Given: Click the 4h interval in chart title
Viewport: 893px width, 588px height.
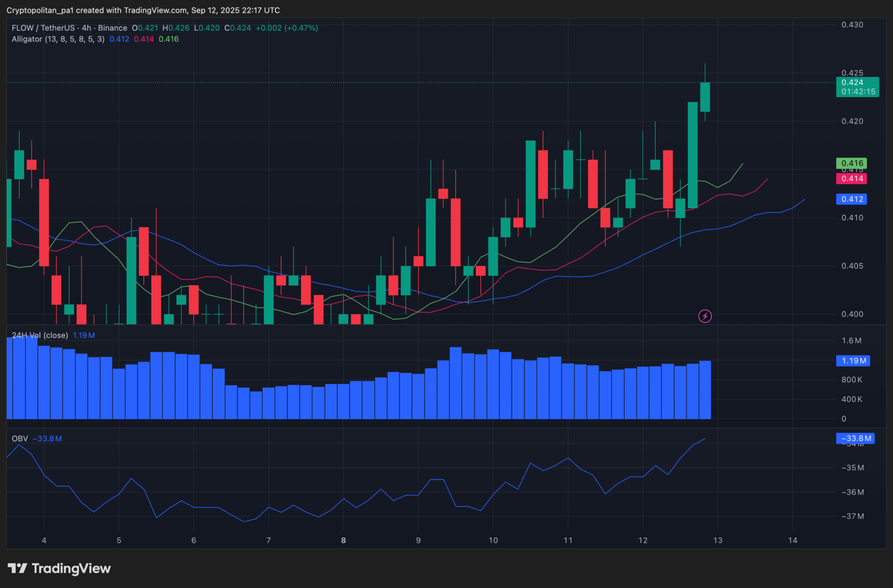Looking at the screenshot, I should [87, 28].
